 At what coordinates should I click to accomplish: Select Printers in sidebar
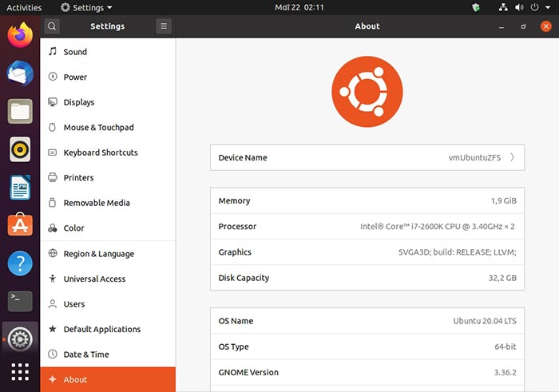108,178
